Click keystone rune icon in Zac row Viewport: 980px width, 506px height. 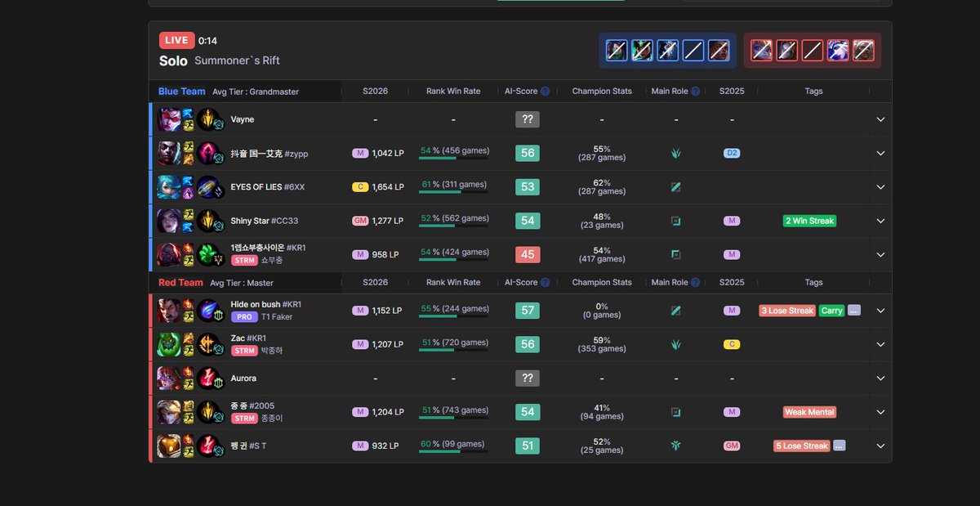pos(207,343)
